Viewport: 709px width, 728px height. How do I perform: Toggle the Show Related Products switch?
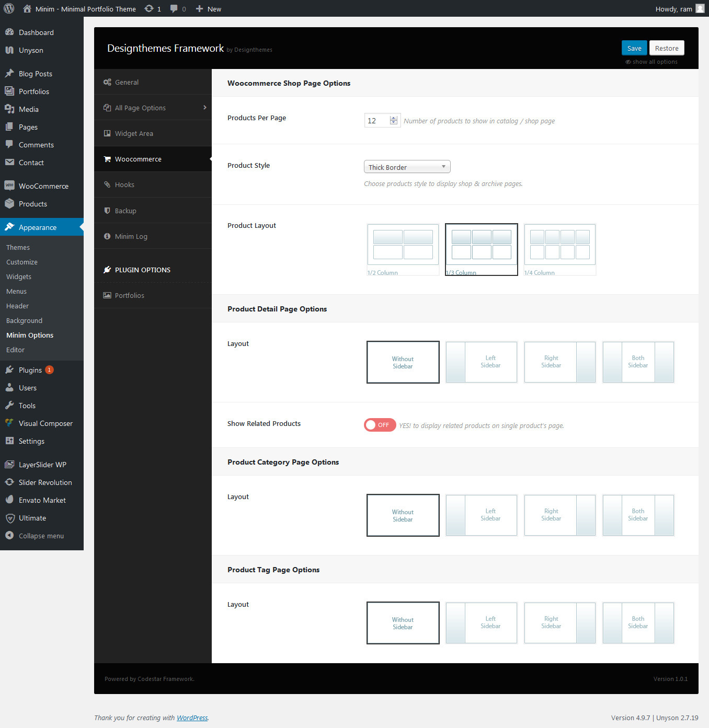tap(380, 425)
